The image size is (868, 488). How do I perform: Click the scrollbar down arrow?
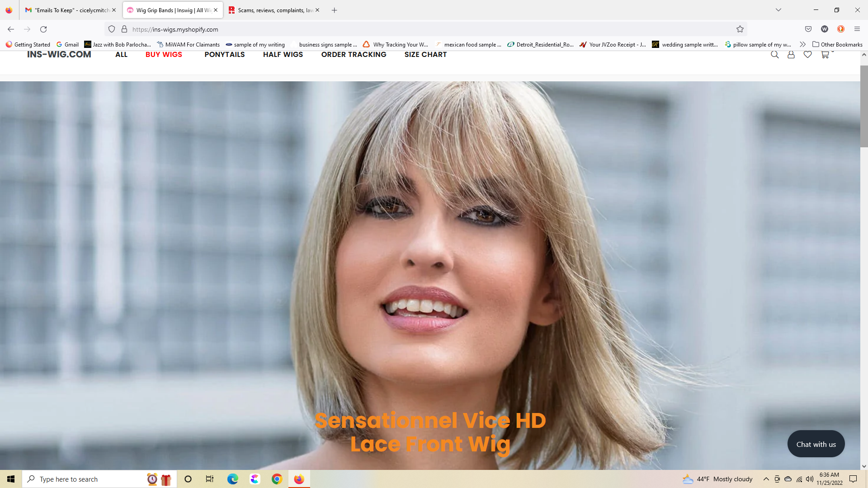pos(864,466)
